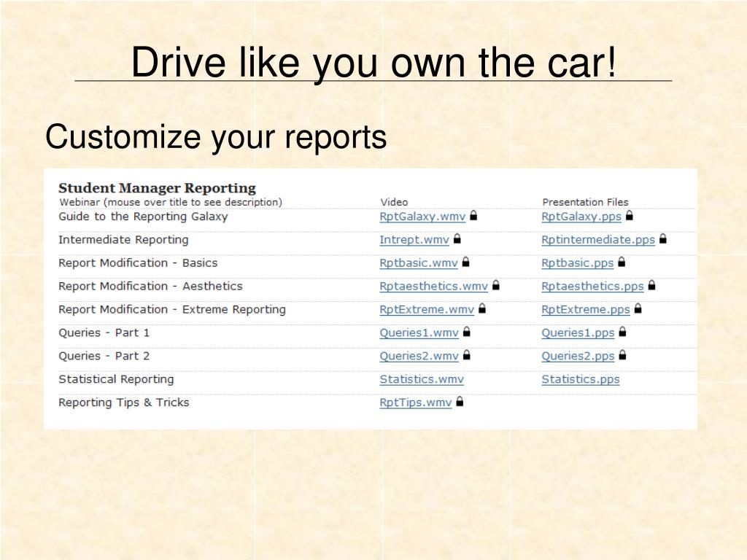
Task: Open the Rptbasic.pps presentation link
Action: point(578,262)
